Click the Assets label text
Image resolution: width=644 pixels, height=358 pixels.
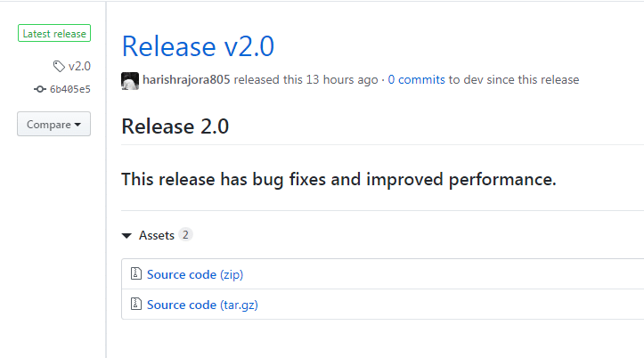pyautogui.click(x=157, y=235)
